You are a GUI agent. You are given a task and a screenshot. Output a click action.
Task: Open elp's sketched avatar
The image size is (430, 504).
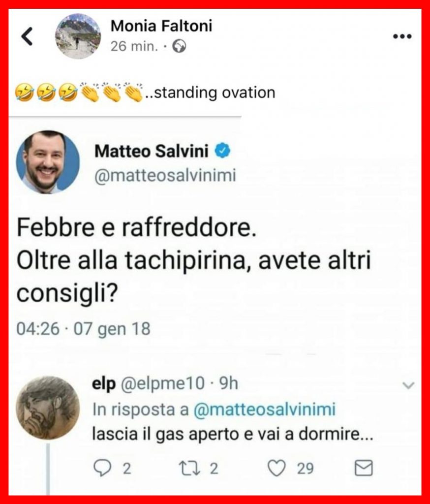[48, 408]
